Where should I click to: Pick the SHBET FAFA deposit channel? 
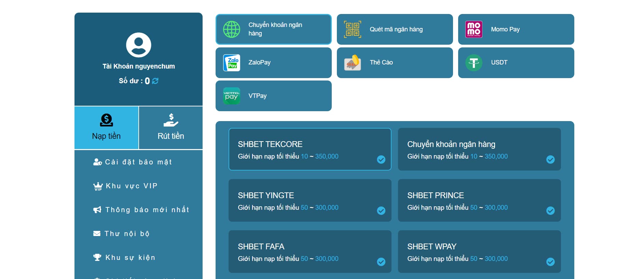tap(310, 251)
